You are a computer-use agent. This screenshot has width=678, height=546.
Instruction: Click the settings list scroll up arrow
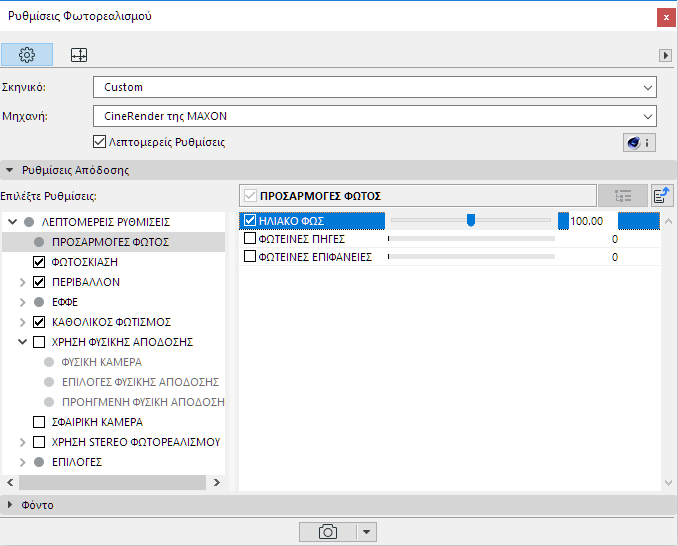pyautogui.click(x=668, y=221)
